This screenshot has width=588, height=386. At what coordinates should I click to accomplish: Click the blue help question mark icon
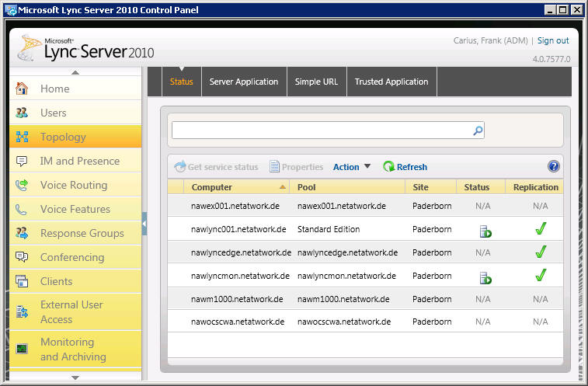click(x=554, y=166)
